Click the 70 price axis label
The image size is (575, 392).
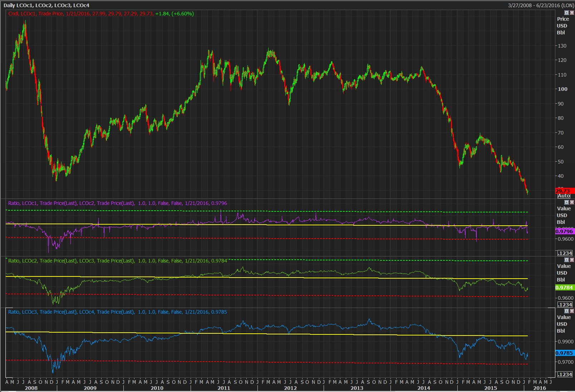coord(561,133)
